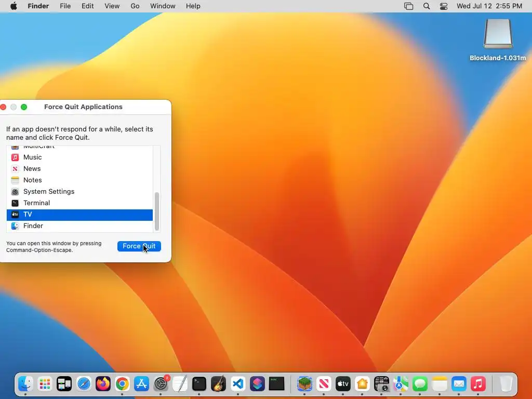Screen dimensions: 532x399
Task: Select Music in the Force Quit list
Action: [x=79, y=157]
